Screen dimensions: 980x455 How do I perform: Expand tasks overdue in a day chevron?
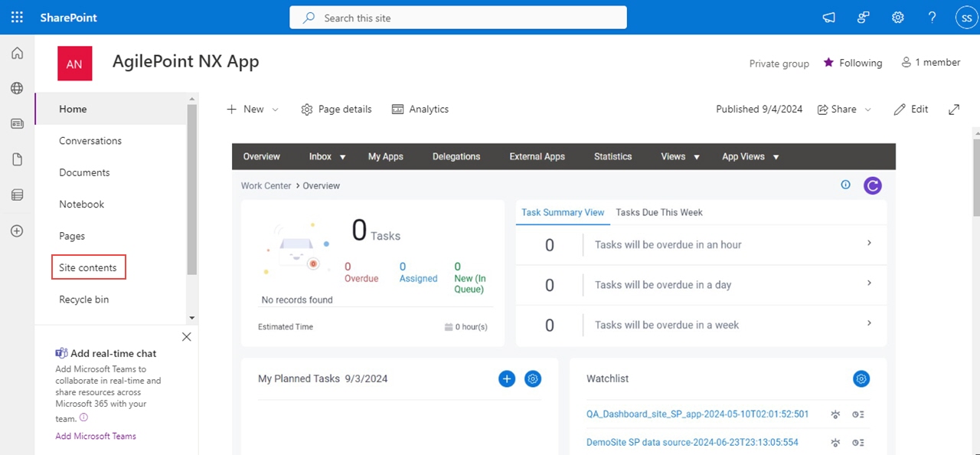click(869, 283)
